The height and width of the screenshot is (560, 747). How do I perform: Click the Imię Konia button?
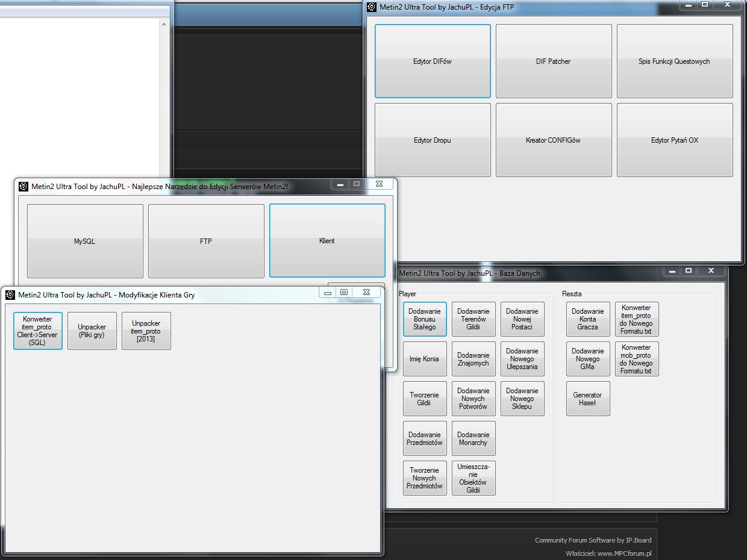425,359
